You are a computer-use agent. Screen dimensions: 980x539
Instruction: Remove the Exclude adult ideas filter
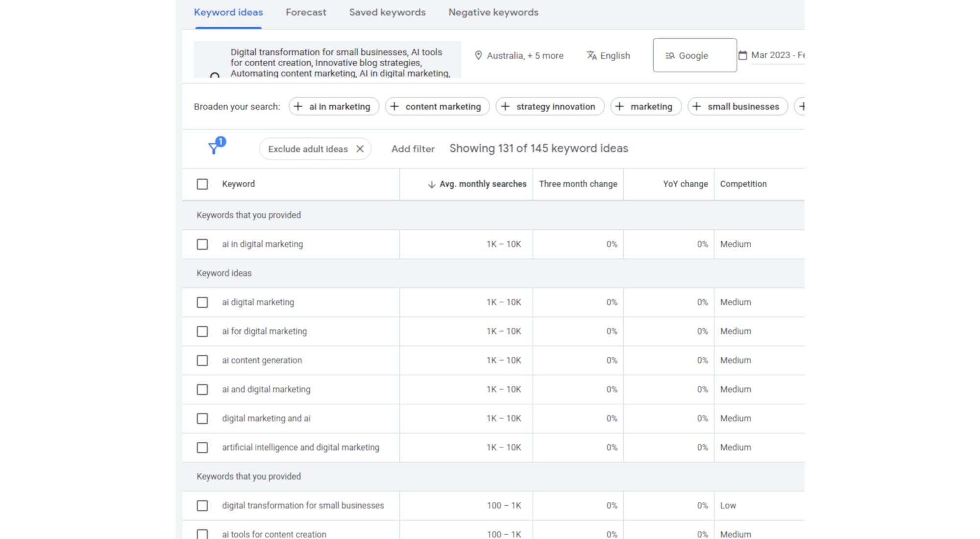[360, 149]
